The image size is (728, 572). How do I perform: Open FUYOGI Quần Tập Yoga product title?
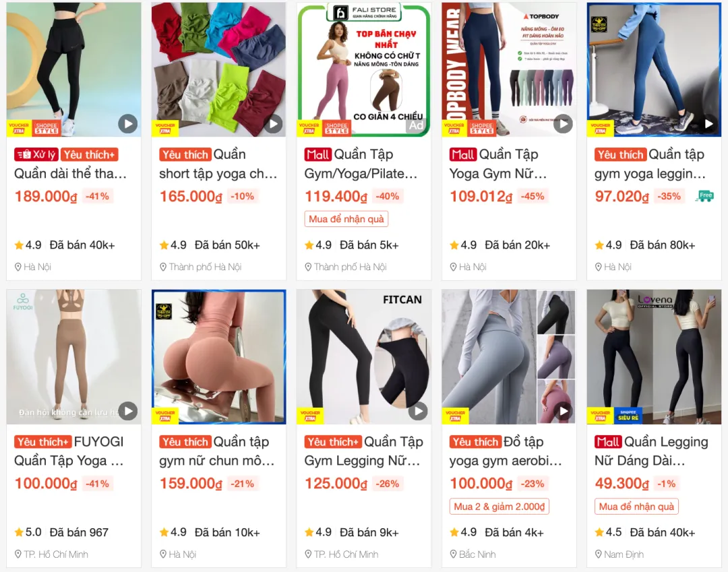click(69, 451)
